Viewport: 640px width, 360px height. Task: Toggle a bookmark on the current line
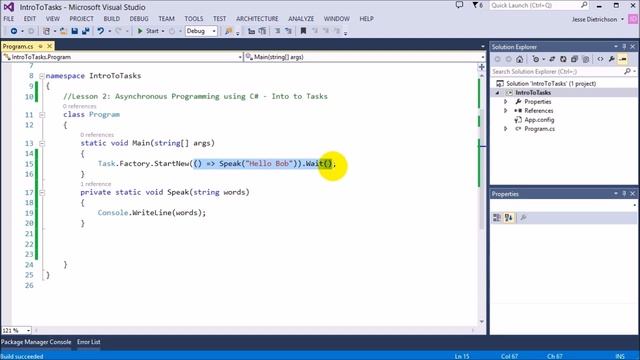(303, 31)
